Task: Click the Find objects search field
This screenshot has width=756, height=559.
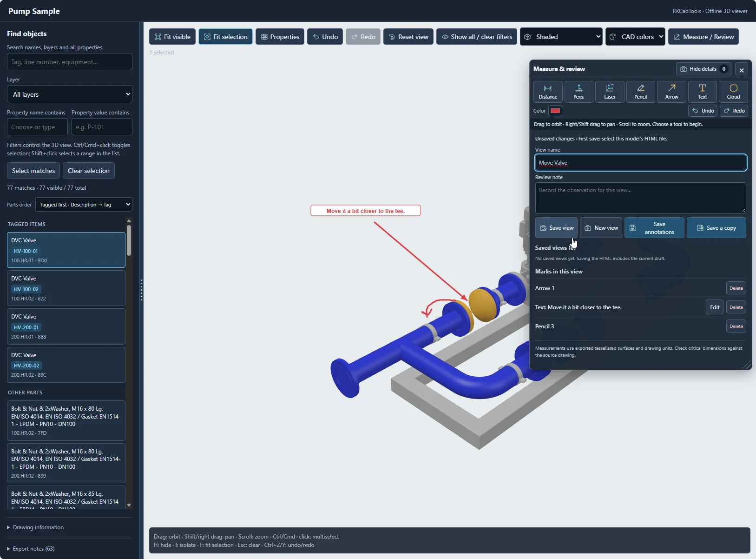Action: (70, 62)
